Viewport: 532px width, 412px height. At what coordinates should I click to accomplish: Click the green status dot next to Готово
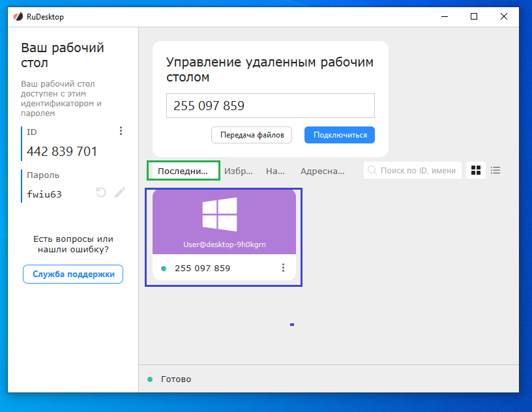coord(150,379)
